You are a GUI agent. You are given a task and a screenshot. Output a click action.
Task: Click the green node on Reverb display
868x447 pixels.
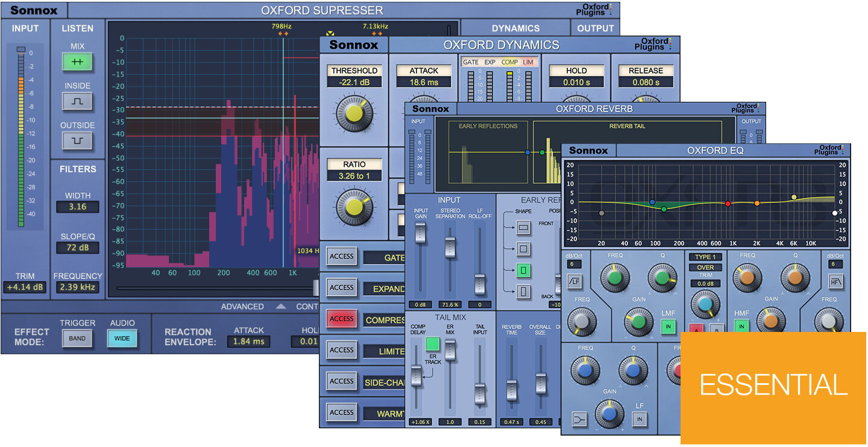542,152
